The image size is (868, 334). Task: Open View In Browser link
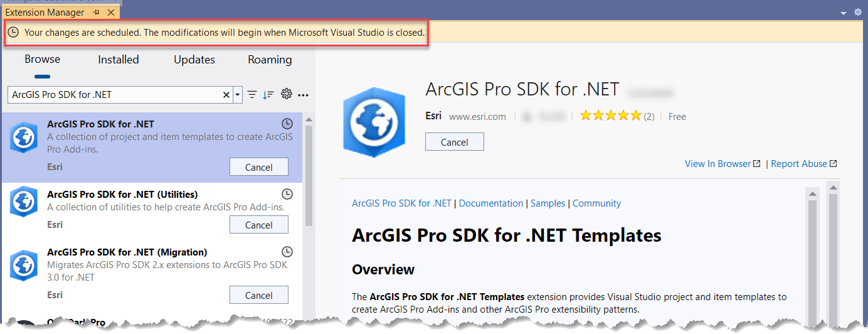722,163
